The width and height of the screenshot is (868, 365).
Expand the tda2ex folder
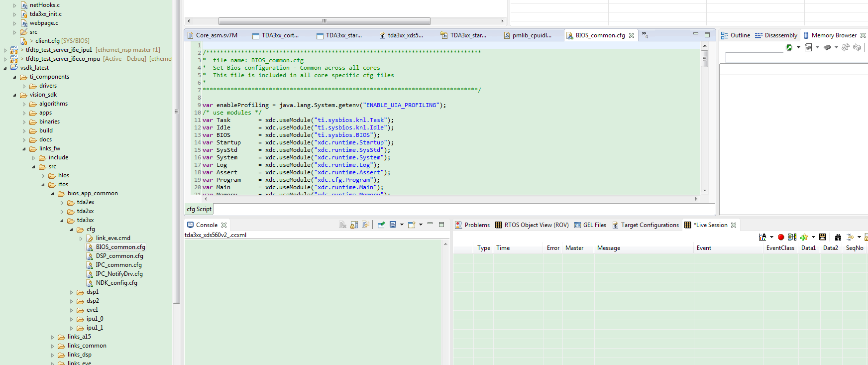[x=62, y=203]
